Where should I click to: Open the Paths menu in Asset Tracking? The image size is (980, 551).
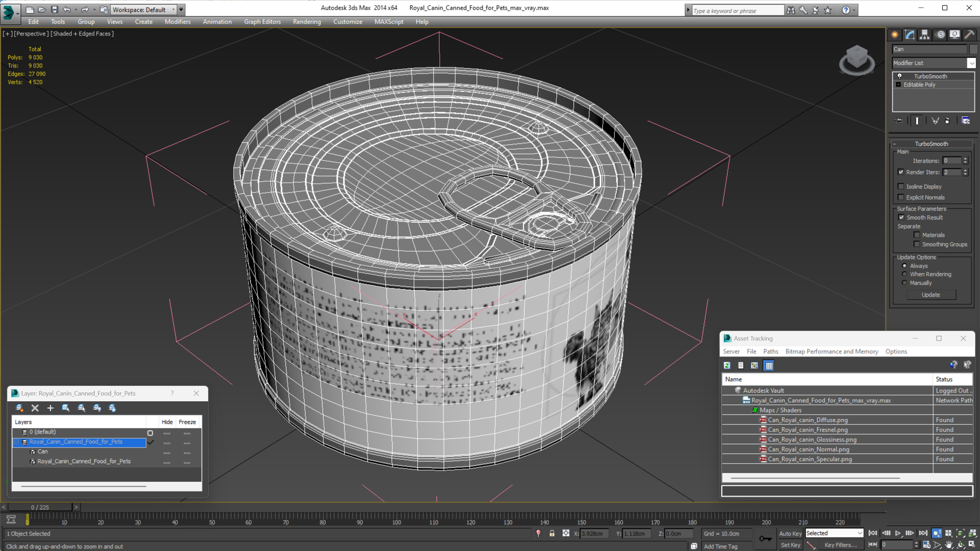click(x=770, y=351)
